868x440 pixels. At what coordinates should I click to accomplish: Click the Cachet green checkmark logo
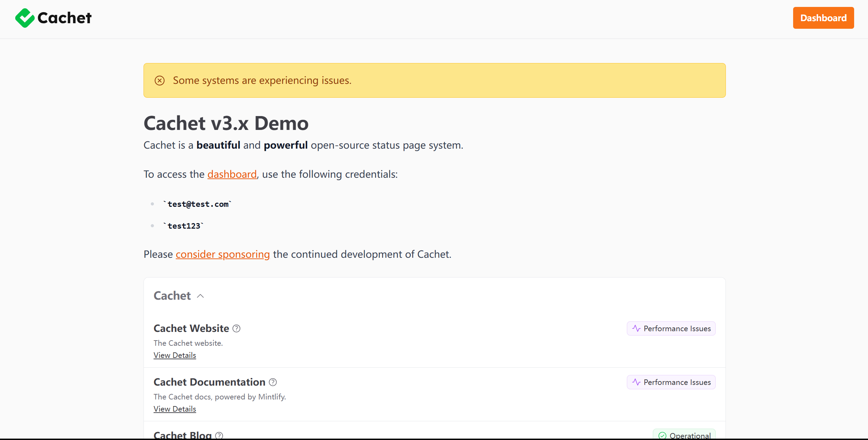(x=25, y=18)
